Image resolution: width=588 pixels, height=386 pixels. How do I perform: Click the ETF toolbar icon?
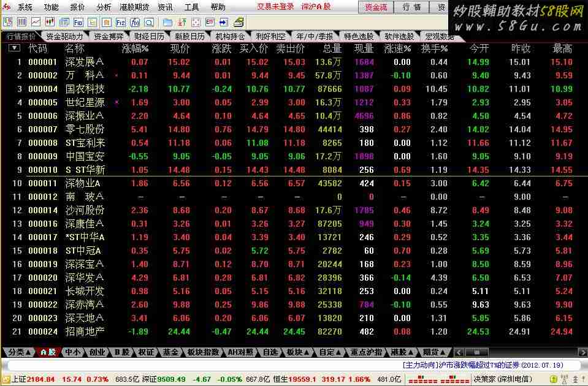tap(210, 23)
